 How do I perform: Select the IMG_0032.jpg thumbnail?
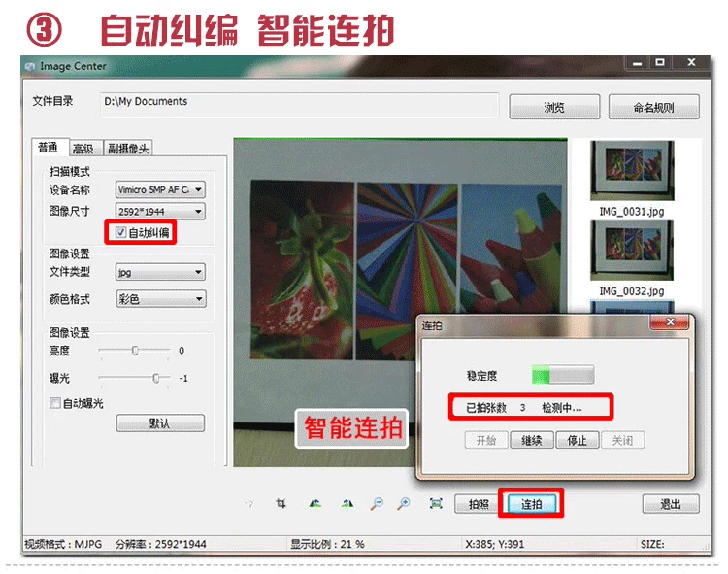632,251
